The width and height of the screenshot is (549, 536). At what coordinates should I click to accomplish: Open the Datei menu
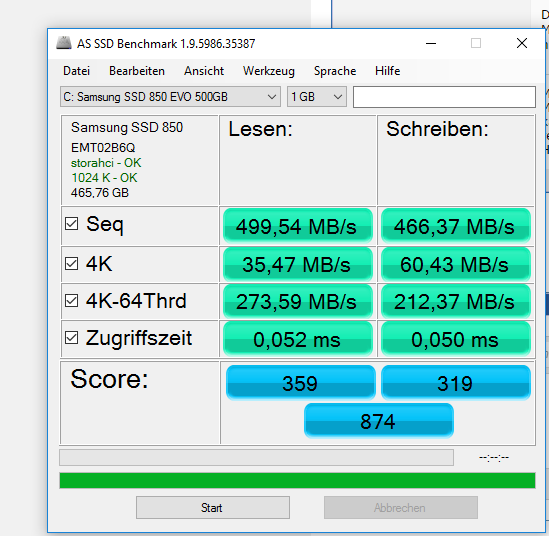(76, 71)
